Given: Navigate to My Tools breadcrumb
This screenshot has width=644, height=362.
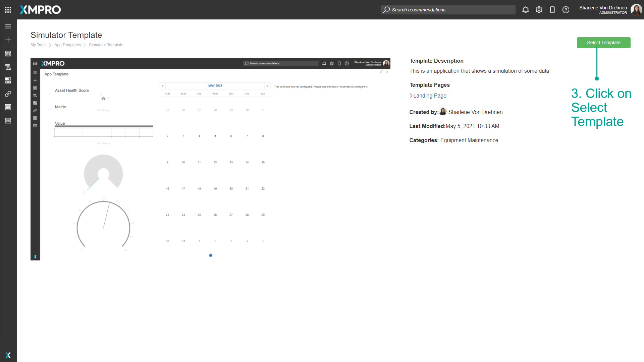Looking at the screenshot, I should (x=38, y=45).
